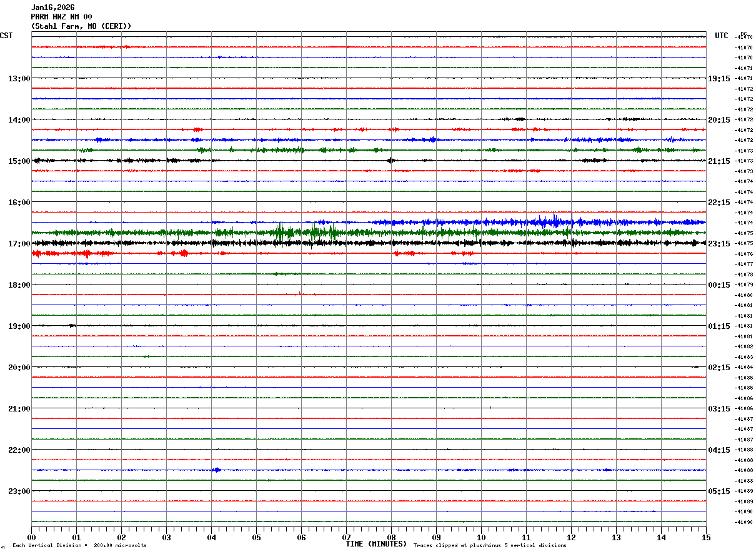Click minute tick label 00 on time axis
The height and width of the screenshot is (554, 756).
[31, 538]
